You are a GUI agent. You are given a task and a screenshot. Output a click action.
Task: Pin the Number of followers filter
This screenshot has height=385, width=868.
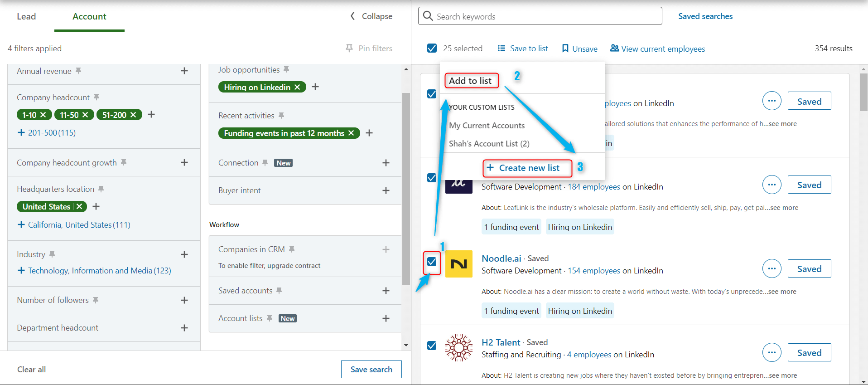tap(96, 300)
